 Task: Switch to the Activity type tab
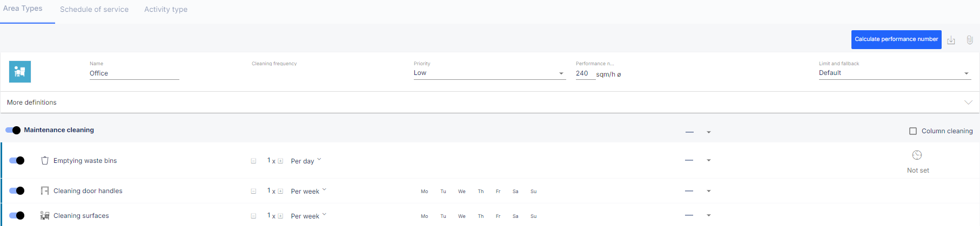point(166,10)
